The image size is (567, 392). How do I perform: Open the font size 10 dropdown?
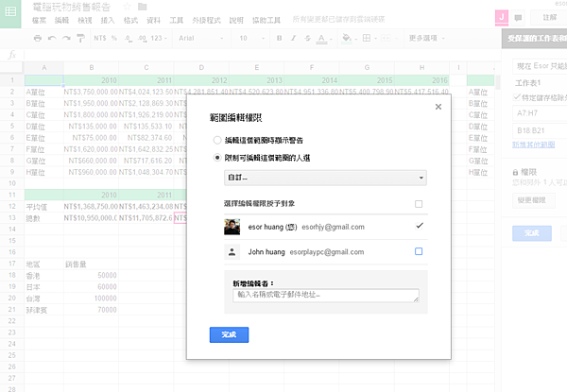click(251, 38)
